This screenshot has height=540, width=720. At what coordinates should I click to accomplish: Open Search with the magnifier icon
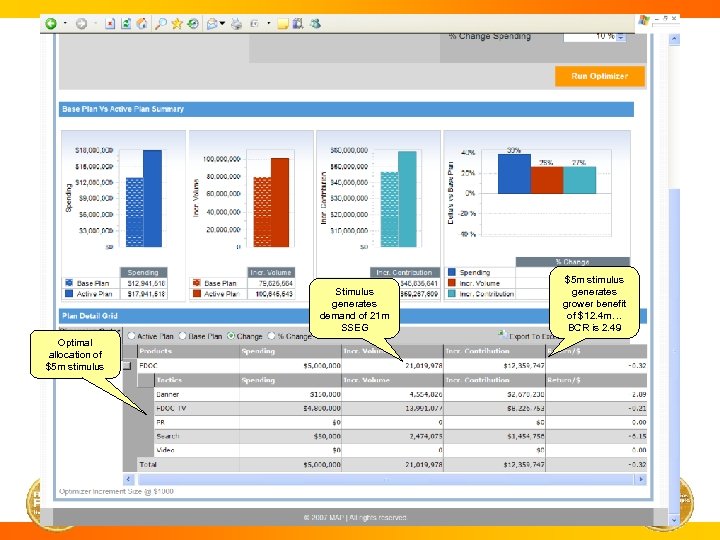point(160,23)
